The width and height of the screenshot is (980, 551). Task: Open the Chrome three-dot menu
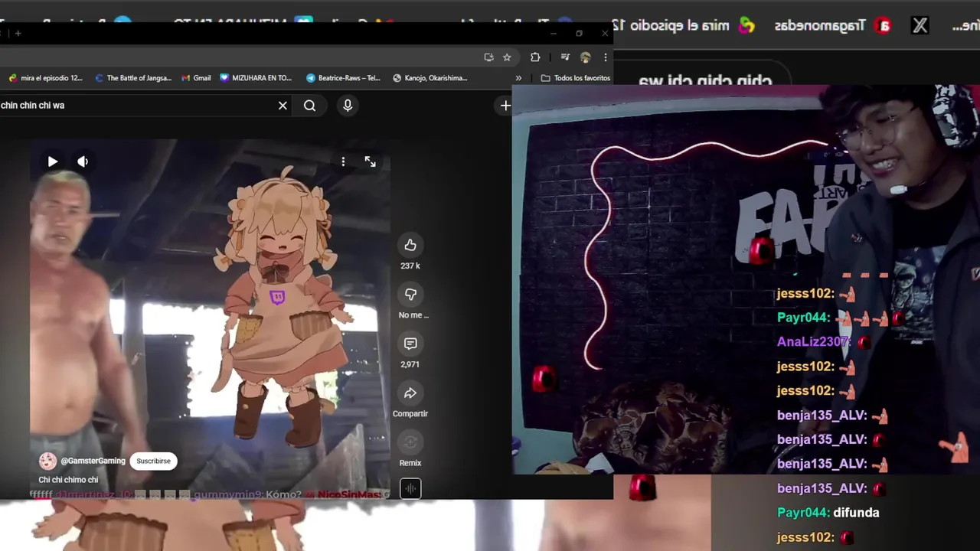point(605,57)
